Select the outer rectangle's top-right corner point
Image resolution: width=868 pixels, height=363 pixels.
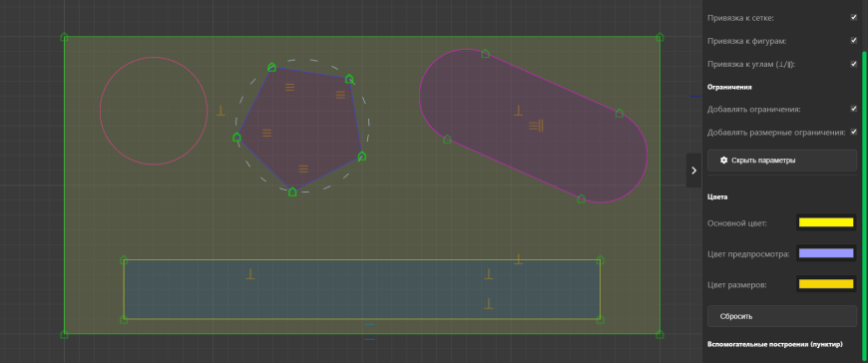tap(659, 37)
